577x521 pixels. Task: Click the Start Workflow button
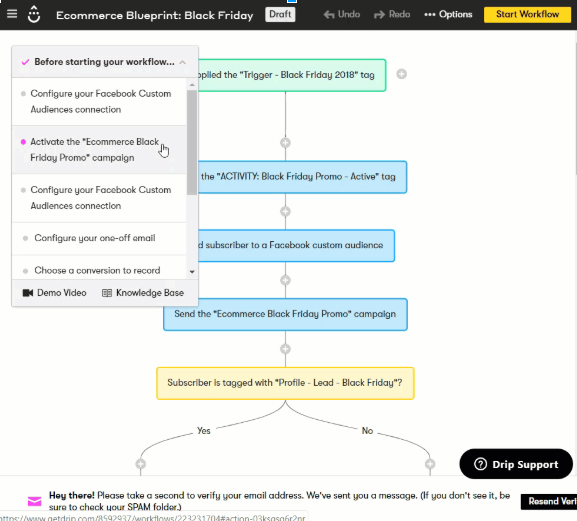(x=527, y=14)
